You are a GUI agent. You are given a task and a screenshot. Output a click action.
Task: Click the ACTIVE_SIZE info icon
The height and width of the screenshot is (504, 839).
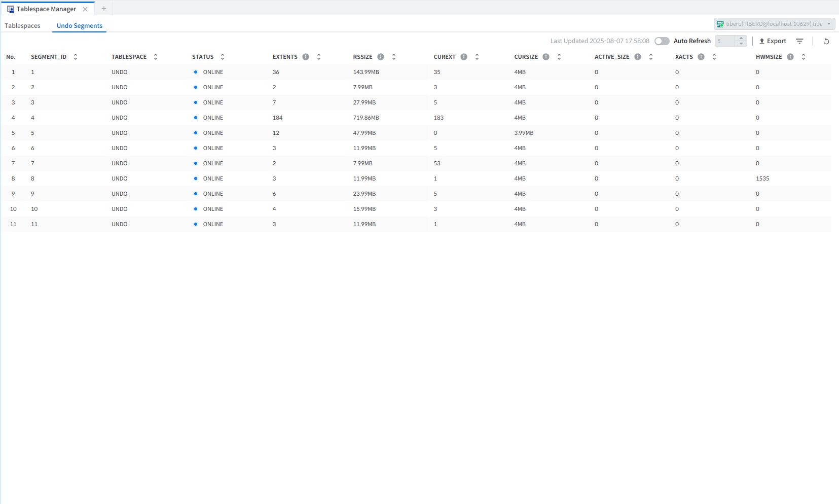tap(638, 57)
